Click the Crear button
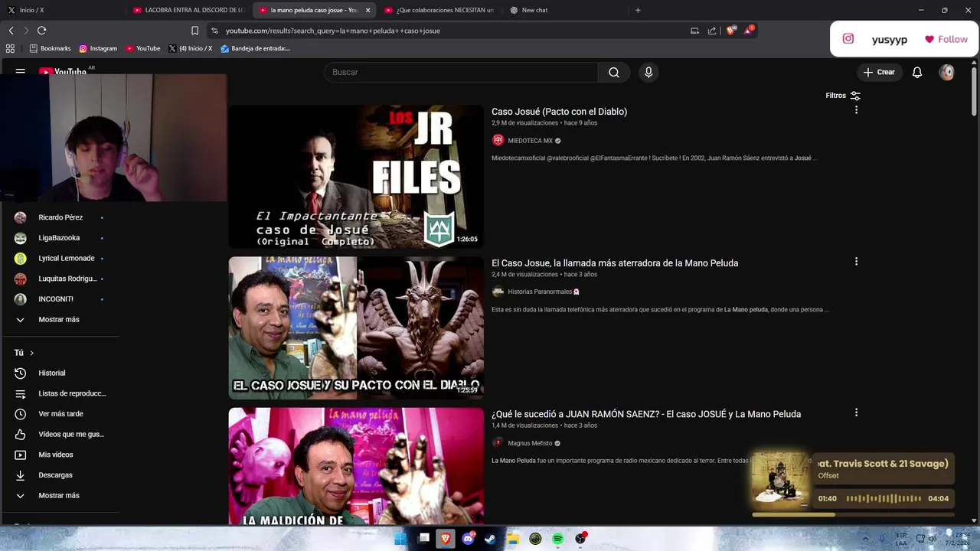Viewport: 980px width, 551px height. pyautogui.click(x=879, y=72)
